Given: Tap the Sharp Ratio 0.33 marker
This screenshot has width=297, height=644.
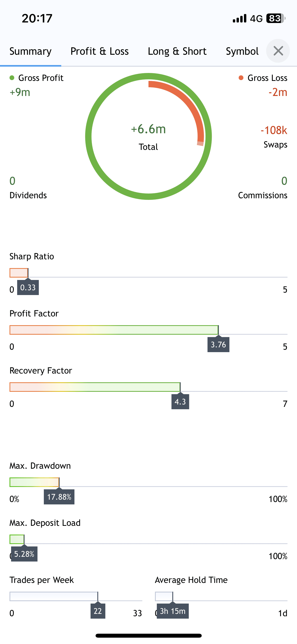Looking at the screenshot, I should 28,287.
